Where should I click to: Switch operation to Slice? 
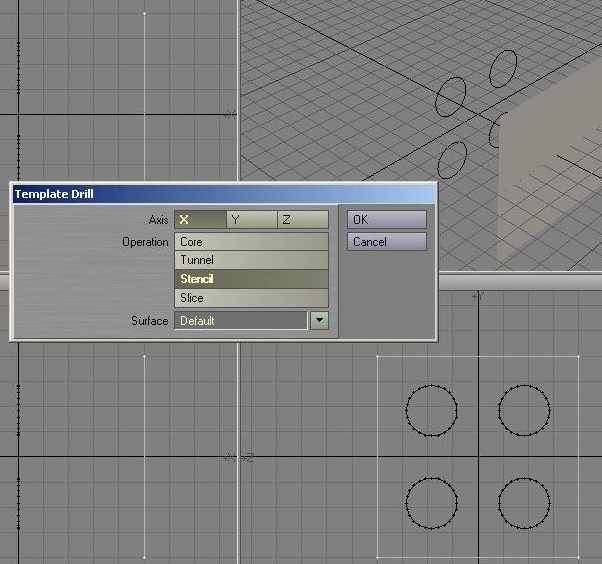click(251, 298)
